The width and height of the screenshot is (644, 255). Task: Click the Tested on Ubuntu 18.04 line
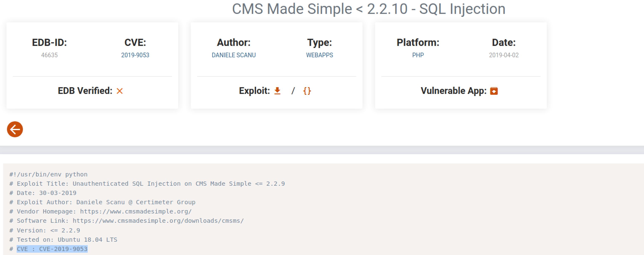[63, 240]
